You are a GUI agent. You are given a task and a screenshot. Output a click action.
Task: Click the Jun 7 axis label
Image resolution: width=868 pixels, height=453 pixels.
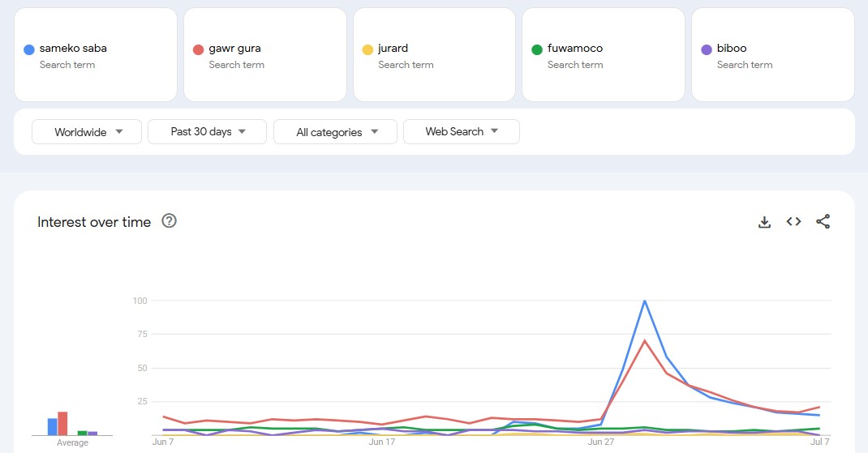pos(163,442)
